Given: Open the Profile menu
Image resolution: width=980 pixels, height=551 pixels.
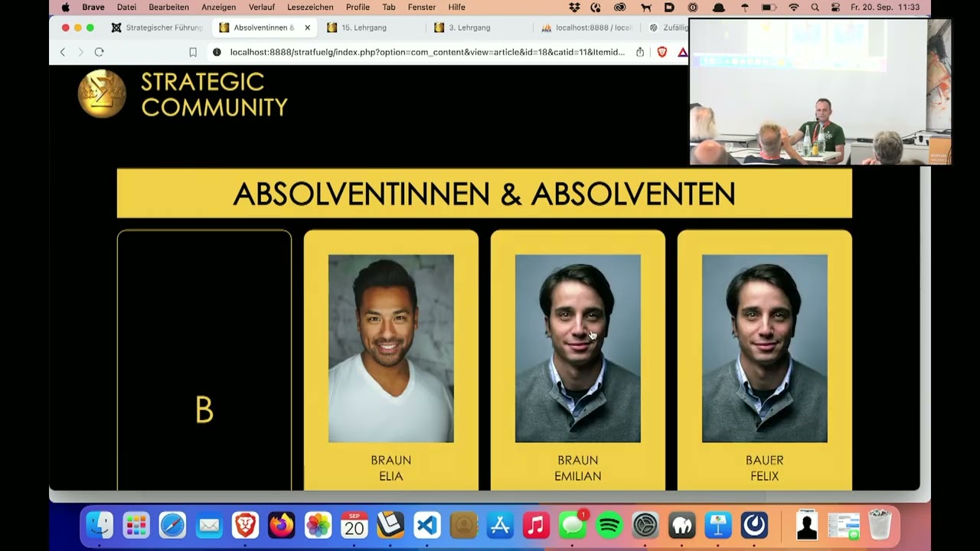Looking at the screenshot, I should coord(358,8).
